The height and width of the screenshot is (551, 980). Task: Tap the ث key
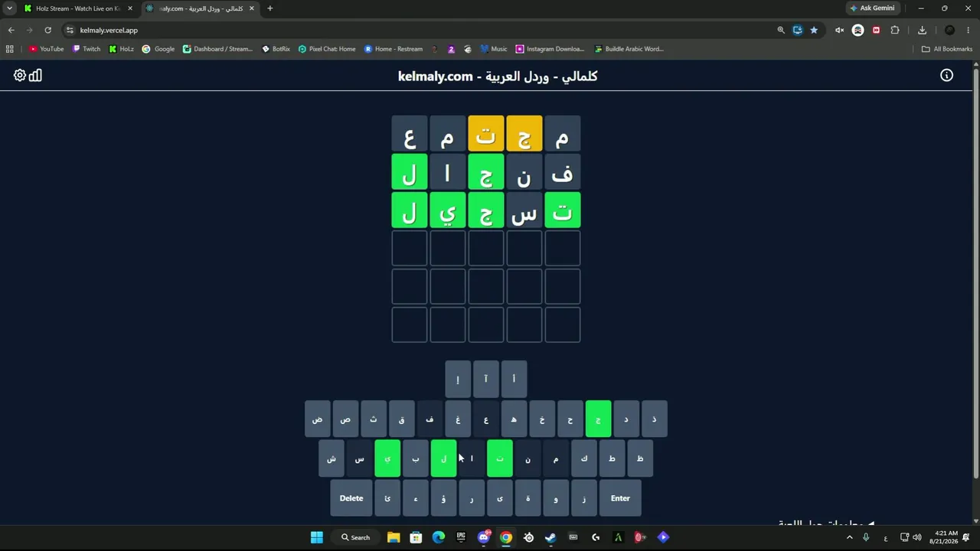tap(374, 419)
